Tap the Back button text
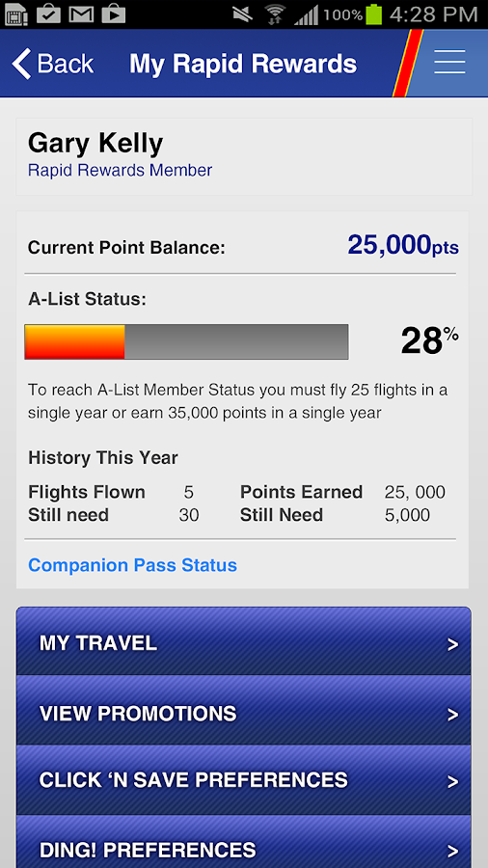The image size is (488, 868). tap(66, 64)
